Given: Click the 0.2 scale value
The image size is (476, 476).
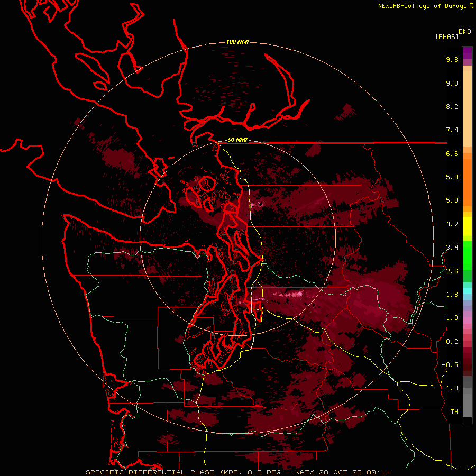Looking at the screenshot, I should click(x=452, y=342).
